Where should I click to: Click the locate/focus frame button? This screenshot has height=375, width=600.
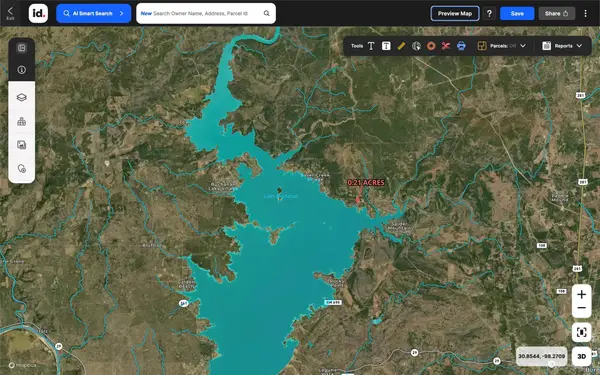point(582,332)
